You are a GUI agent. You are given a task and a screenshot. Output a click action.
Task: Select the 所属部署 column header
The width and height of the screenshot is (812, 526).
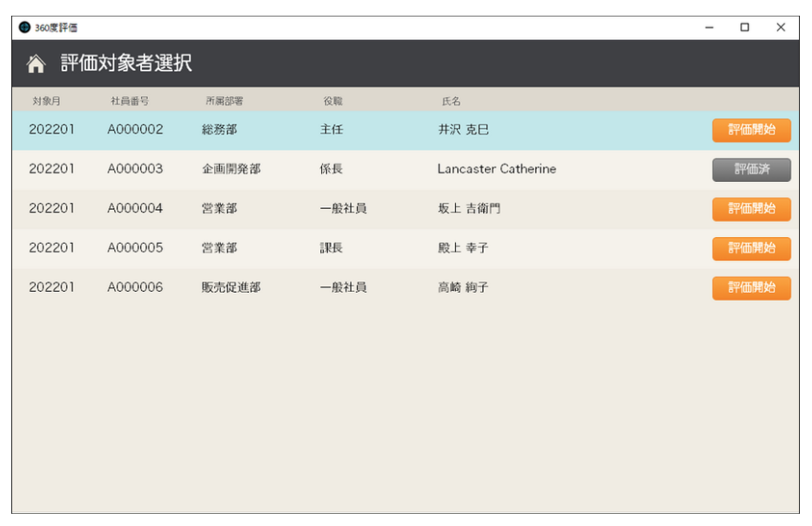(x=224, y=101)
